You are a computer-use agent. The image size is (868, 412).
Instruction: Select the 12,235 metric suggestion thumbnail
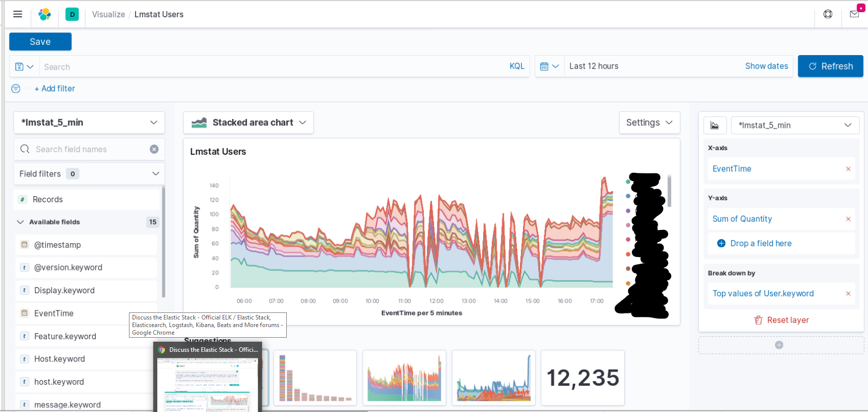pos(583,378)
